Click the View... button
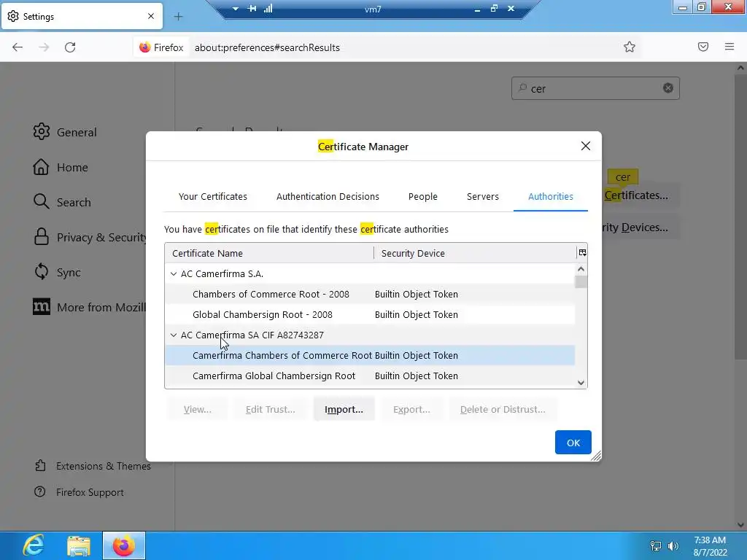The width and height of the screenshot is (747, 560). click(197, 410)
